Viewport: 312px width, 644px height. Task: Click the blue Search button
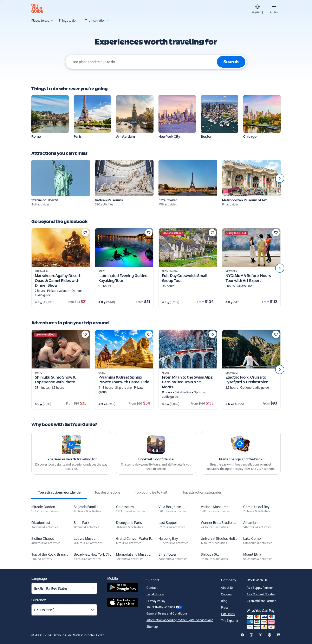pos(231,62)
